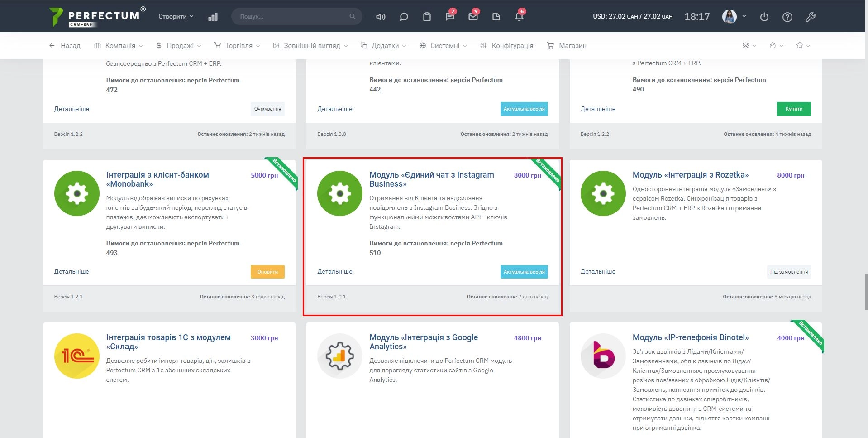The image size is (868, 438).
Task: Open the flame icon dropdown
Action: (776, 45)
